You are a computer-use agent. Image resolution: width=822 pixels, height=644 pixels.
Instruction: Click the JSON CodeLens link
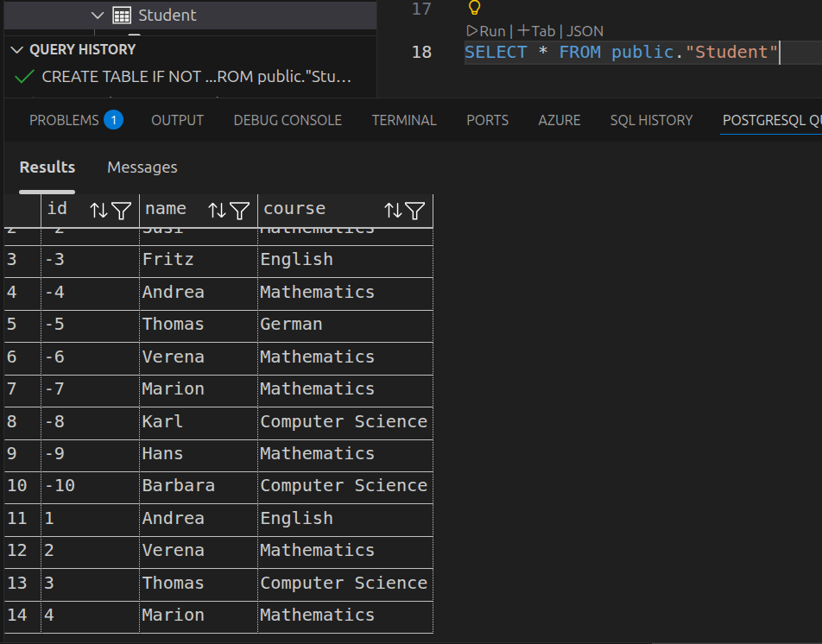click(585, 31)
